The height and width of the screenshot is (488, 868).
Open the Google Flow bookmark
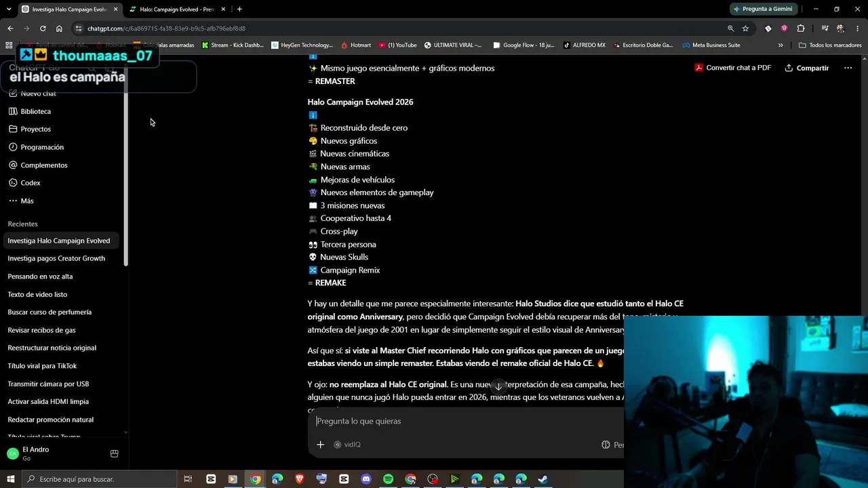coord(524,45)
